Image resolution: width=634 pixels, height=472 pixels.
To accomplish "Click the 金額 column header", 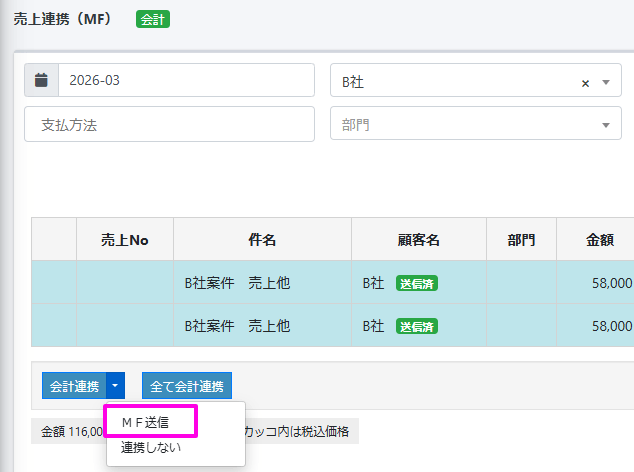I will coord(601,240).
